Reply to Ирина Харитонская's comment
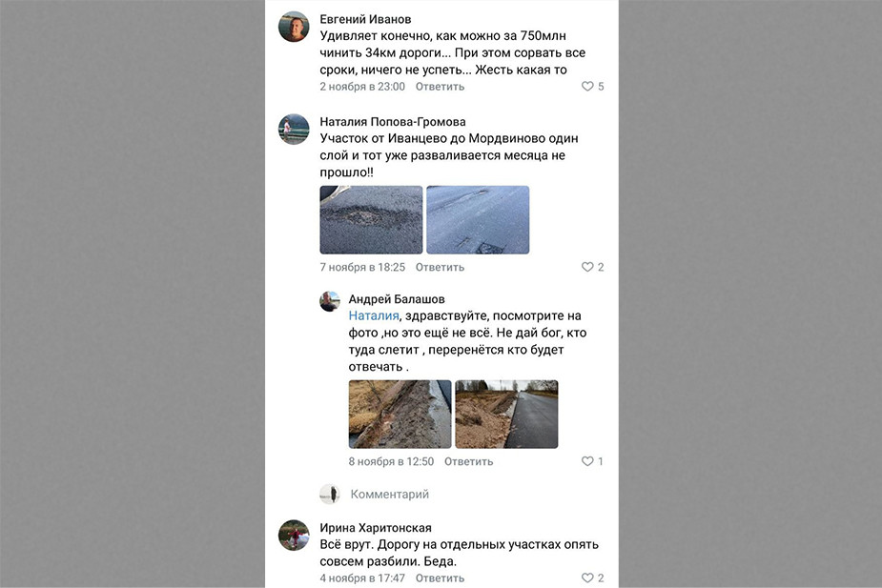Screen dimensions: 882x588 (440, 578)
